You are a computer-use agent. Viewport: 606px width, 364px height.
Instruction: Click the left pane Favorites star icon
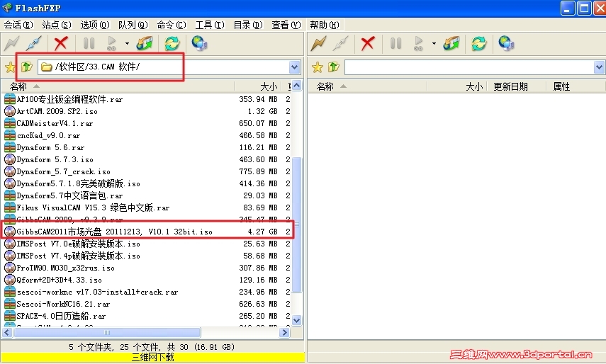coord(10,67)
